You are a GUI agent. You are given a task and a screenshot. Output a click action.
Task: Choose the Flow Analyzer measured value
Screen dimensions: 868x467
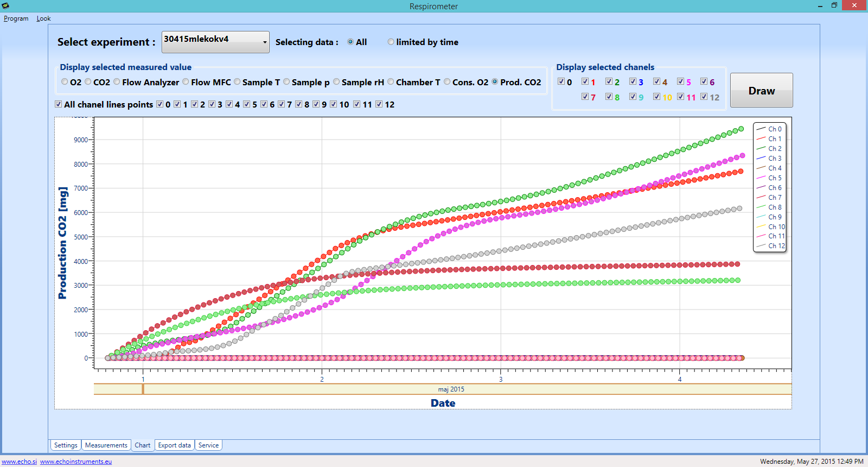pos(117,82)
